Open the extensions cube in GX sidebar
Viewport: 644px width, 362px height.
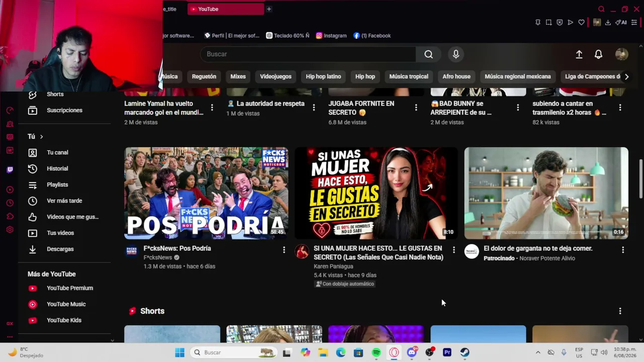click(10, 216)
